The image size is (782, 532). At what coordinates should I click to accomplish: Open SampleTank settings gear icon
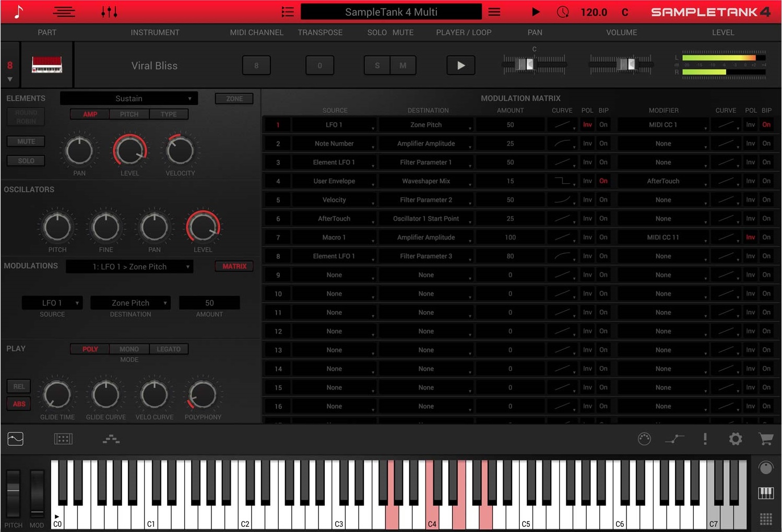tap(735, 439)
